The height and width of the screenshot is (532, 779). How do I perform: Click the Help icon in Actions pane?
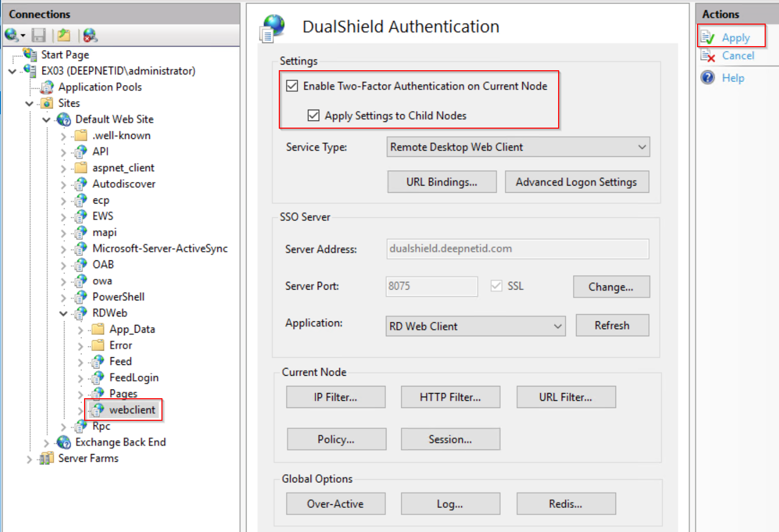tap(708, 77)
